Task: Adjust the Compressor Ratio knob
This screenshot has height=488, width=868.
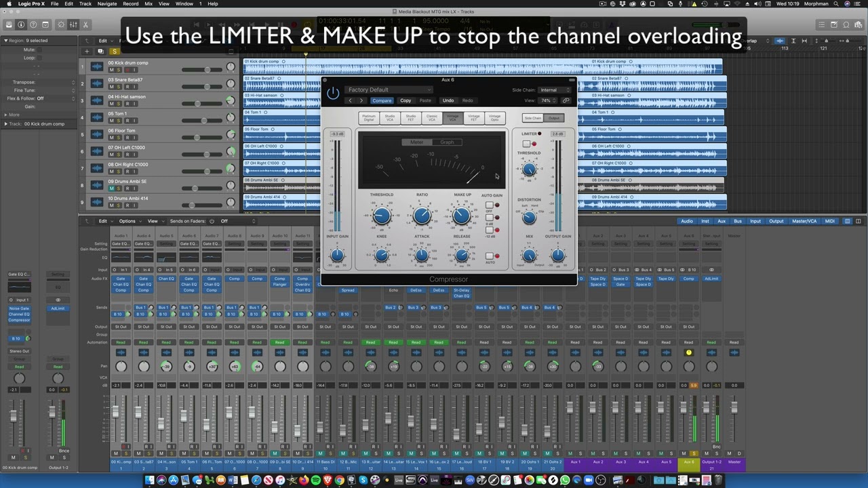Action: [x=422, y=216]
